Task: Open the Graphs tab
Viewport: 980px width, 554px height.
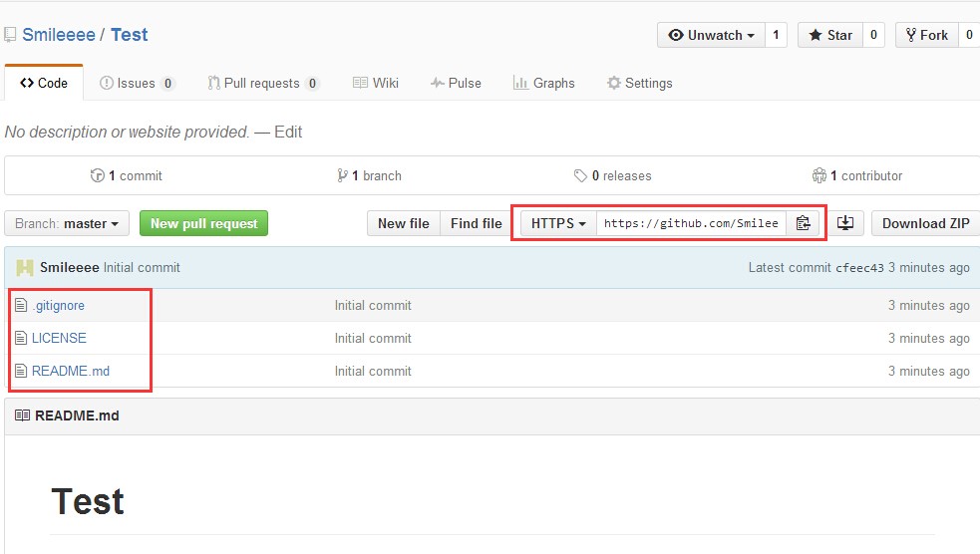Action: pyautogui.click(x=543, y=83)
